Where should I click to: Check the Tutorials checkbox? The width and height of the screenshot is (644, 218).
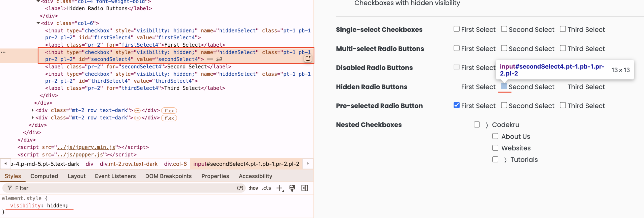tap(495, 159)
